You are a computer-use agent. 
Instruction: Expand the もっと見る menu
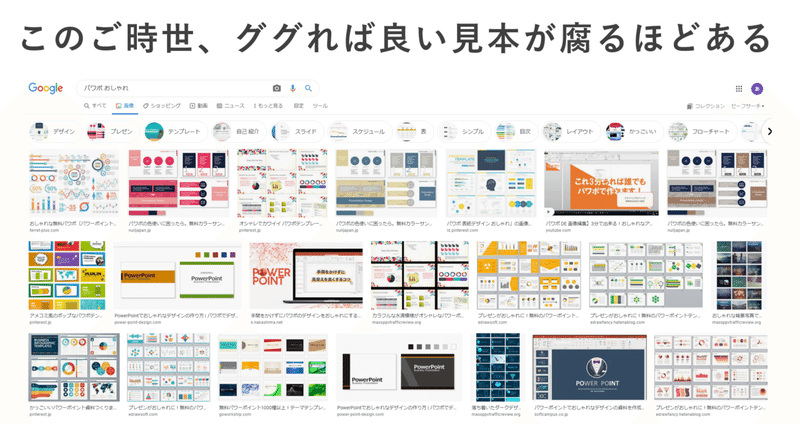tap(268, 106)
